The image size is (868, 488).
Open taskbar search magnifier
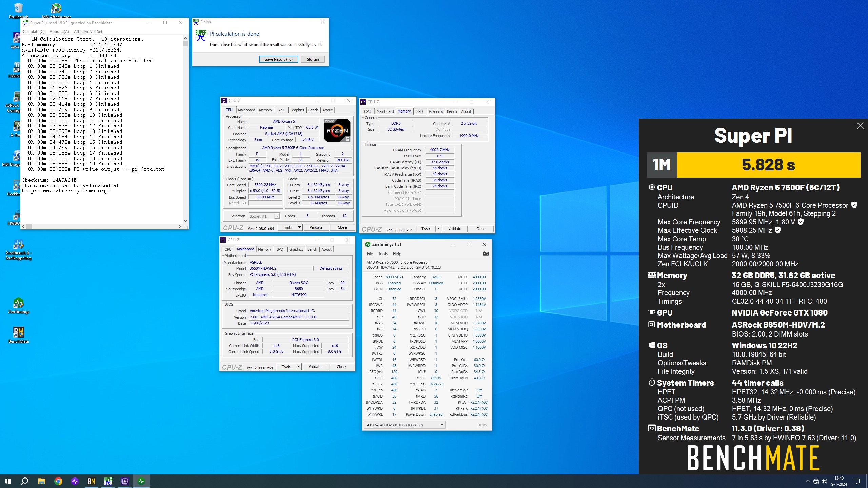[24, 481]
